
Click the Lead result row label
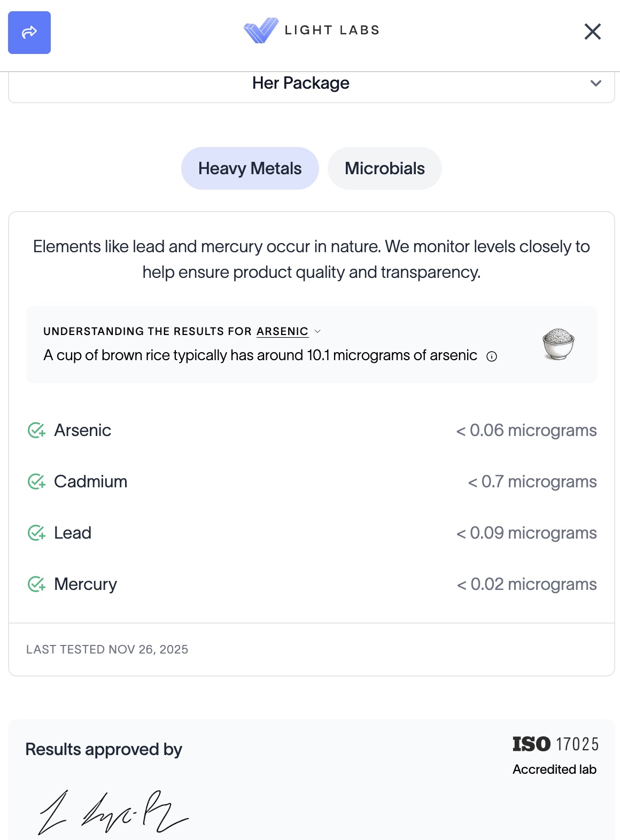click(x=73, y=533)
